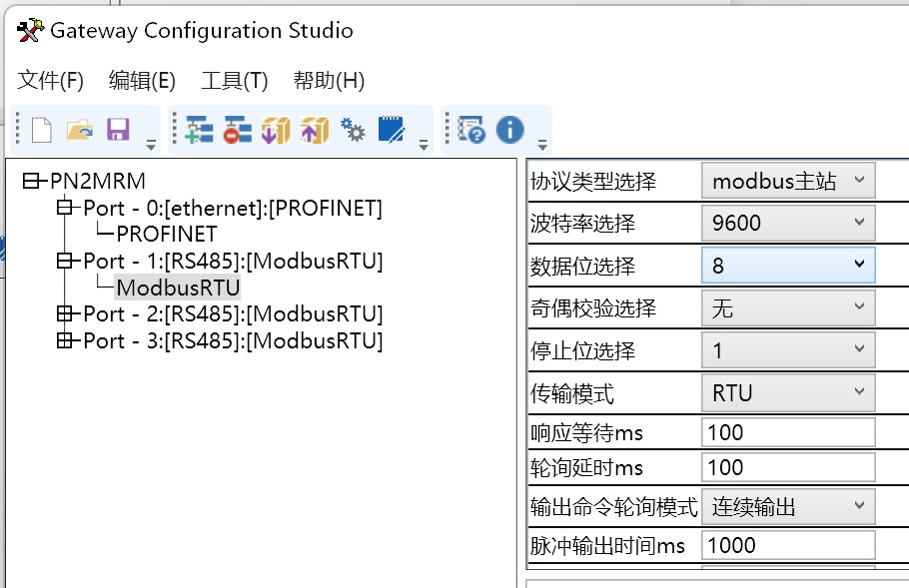The height and width of the screenshot is (588, 909).
Task: Open the 波特率选择 9600 dropdown
Action: pos(788,223)
